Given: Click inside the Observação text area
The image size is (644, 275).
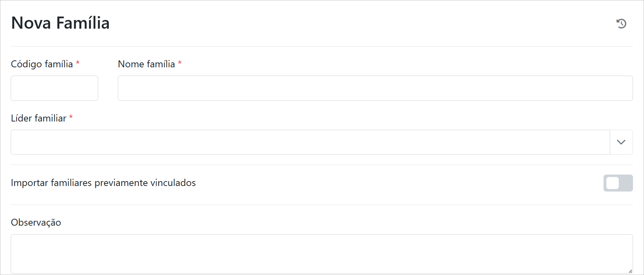Looking at the screenshot, I should tap(321, 254).
